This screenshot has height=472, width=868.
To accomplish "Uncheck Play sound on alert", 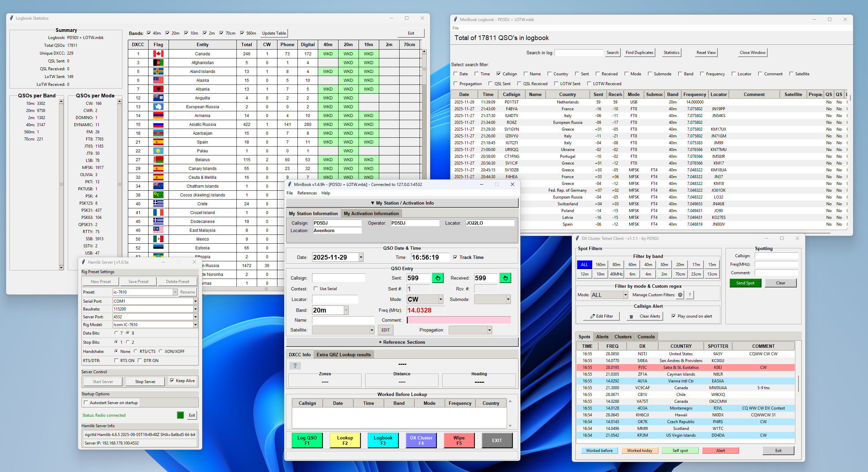I will [x=674, y=316].
